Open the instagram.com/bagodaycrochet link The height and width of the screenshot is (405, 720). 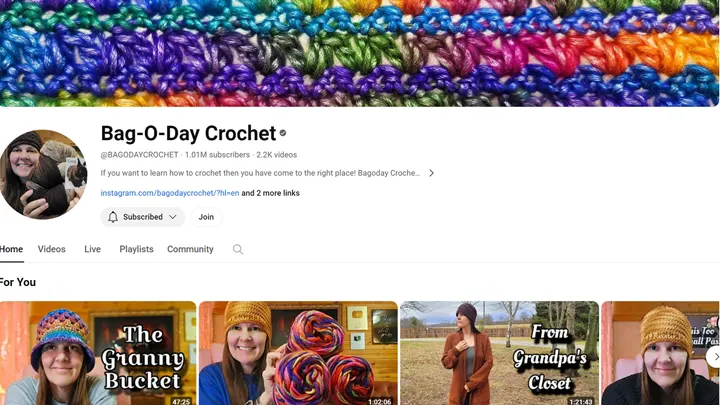(x=170, y=193)
